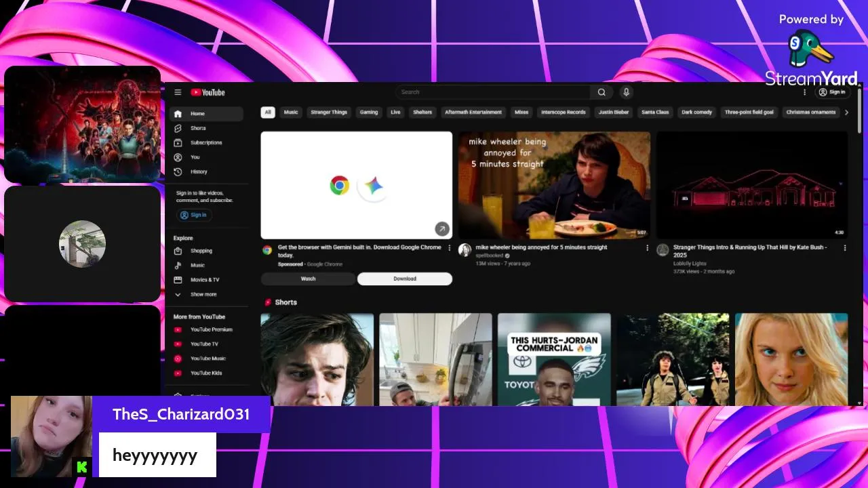Start voice search with the microphone icon

point(626,92)
